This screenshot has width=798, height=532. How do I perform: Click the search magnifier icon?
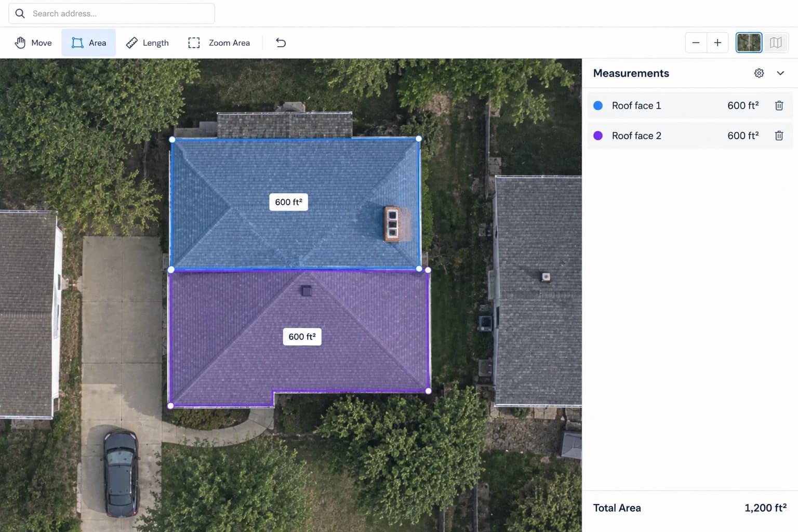(x=20, y=14)
